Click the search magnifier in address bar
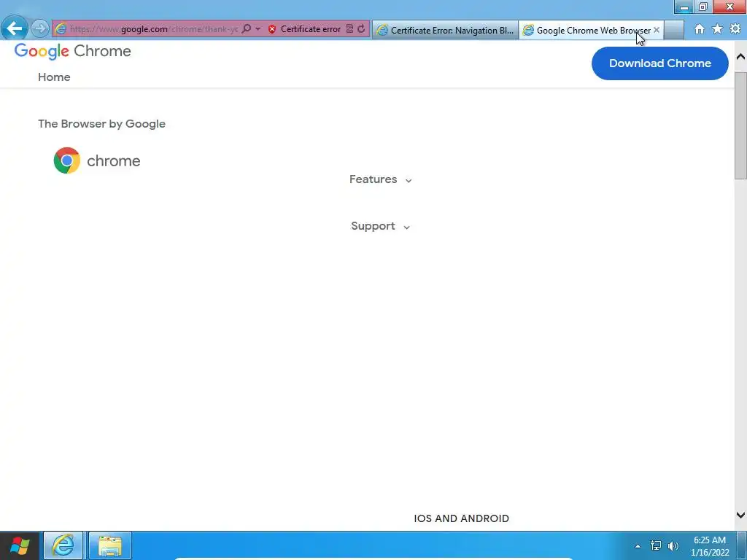Viewport: 747px width, 560px height. (x=247, y=28)
